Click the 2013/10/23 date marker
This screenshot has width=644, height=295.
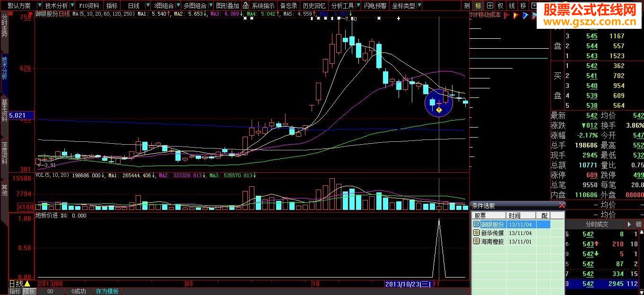408,284
